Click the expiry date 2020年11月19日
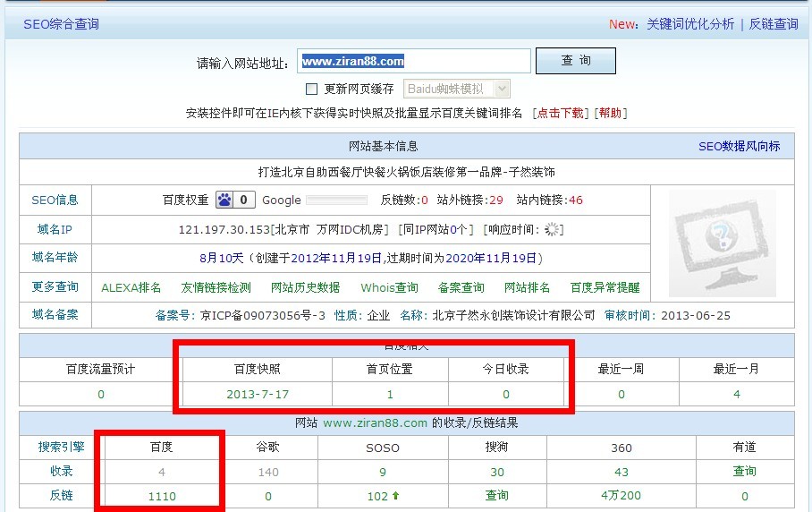The width and height of the screenshot is (812, 512). (x=491, y=258)
